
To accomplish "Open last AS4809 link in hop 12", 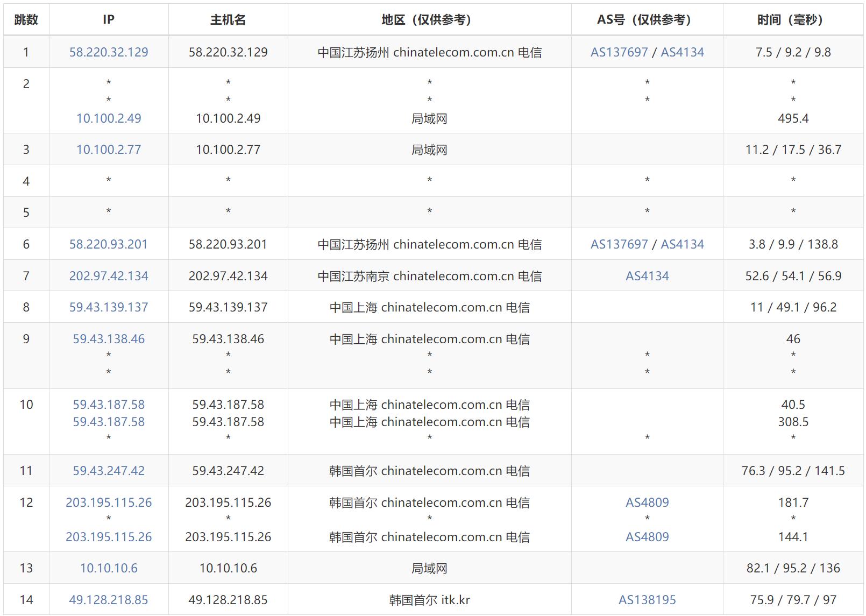I will 647,537.
